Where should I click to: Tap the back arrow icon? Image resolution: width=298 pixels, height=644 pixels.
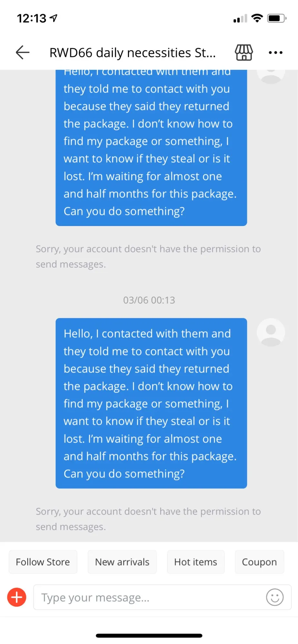tap(23, 52)
